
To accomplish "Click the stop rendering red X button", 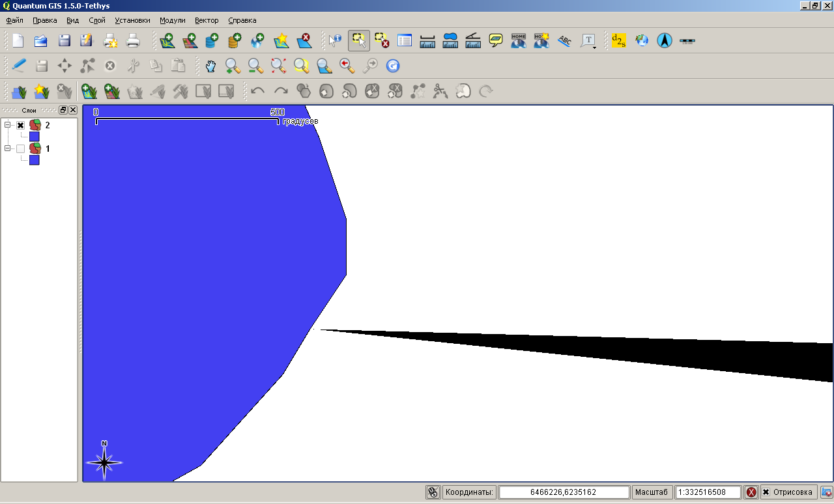I will point(751,492).
